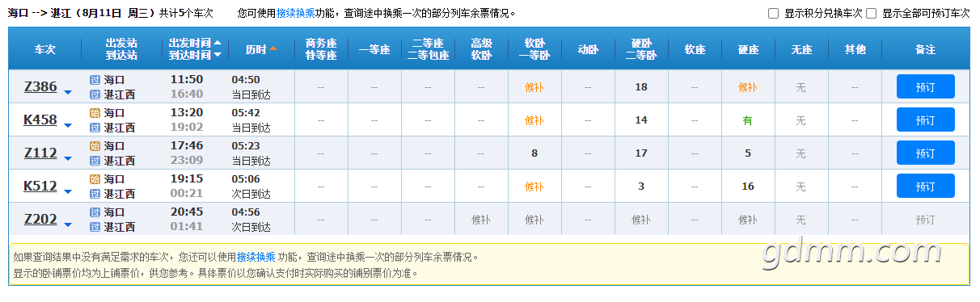Click K512 次日到达 label
Viewport: 980px width, 302px height.
251,194
